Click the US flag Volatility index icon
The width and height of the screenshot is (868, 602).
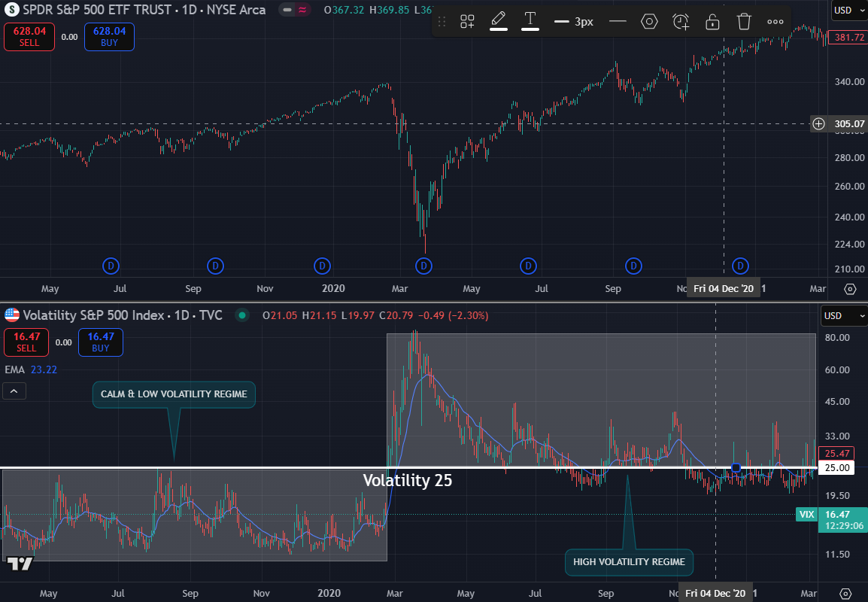click(x=11, y=315)
